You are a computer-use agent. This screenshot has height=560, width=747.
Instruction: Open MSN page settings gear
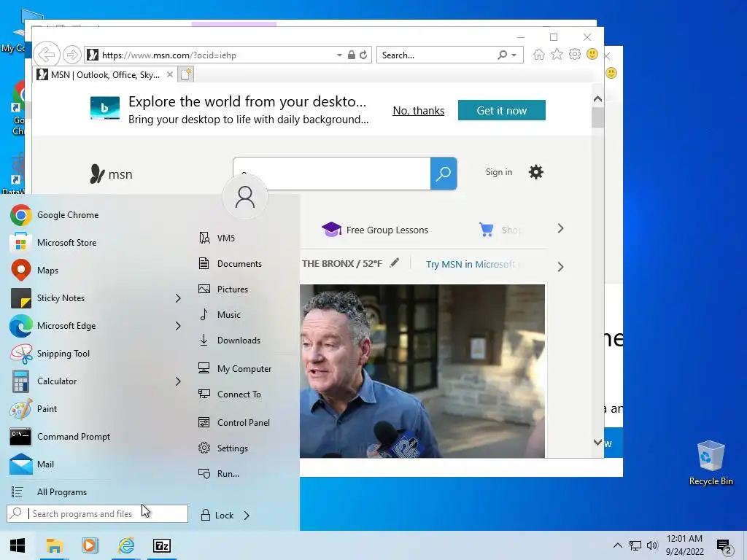click(536, 172)
